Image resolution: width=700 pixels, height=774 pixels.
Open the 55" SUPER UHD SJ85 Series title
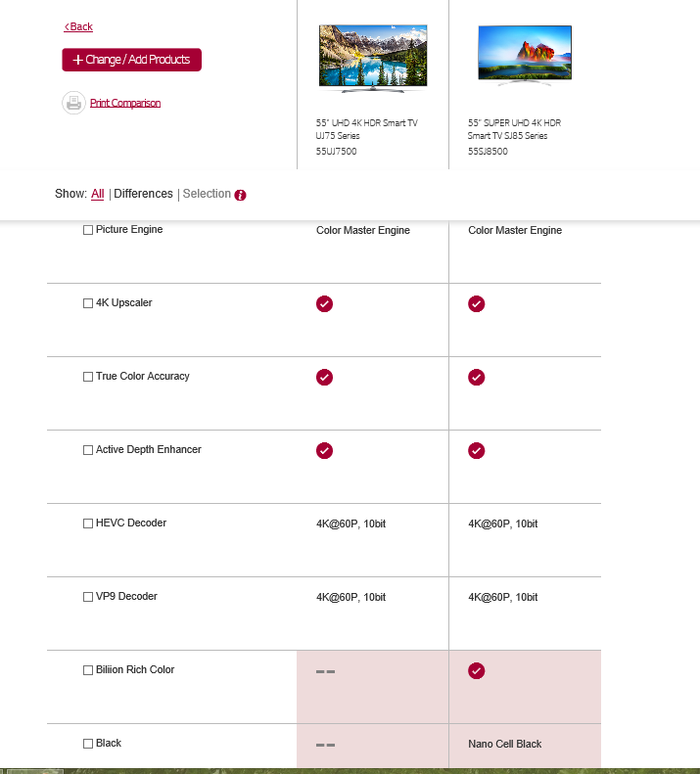tap(514, 129)
